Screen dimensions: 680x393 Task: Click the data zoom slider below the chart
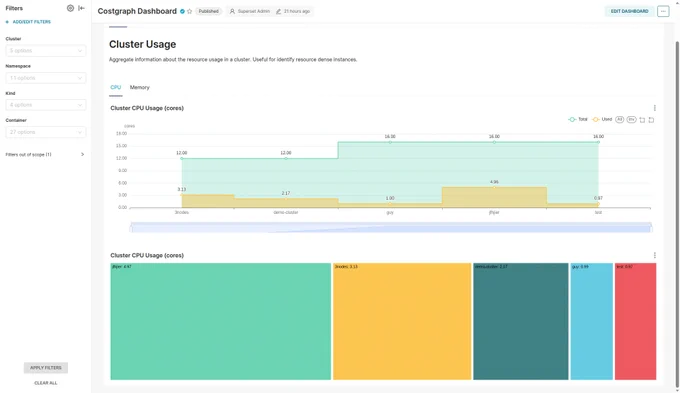[391, 227]
